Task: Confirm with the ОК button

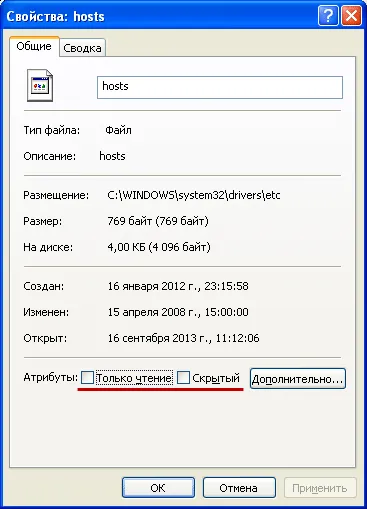Action: point(158,488)
